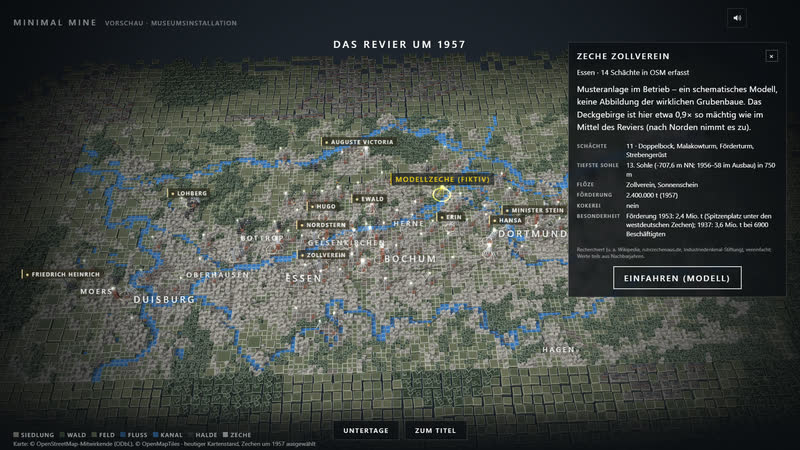
Task: Click the Einfahren (Modell) button
Action: [x=677, y=278]
